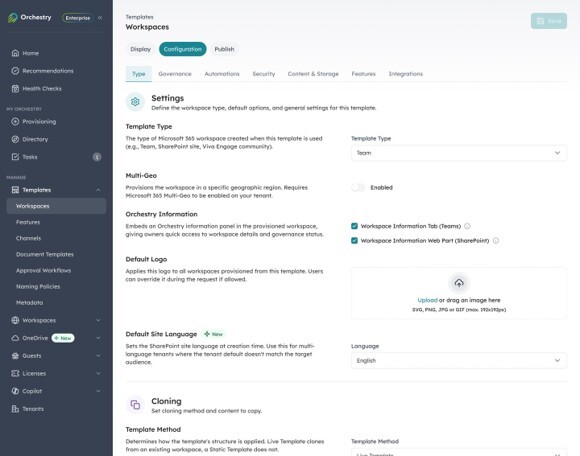
Task: Open the Content & Storage sub-tab
Action: click(x=313, y=74)
